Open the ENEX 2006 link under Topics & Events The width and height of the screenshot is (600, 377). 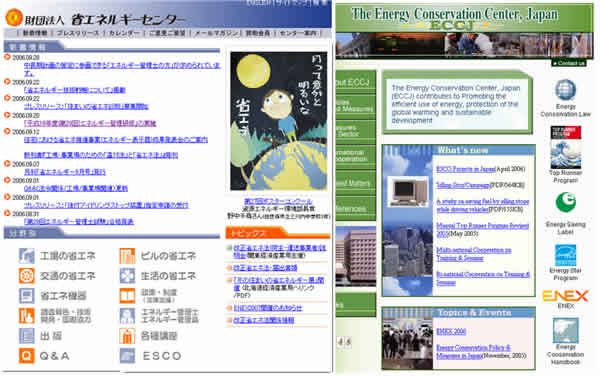(x=451, y=331)
